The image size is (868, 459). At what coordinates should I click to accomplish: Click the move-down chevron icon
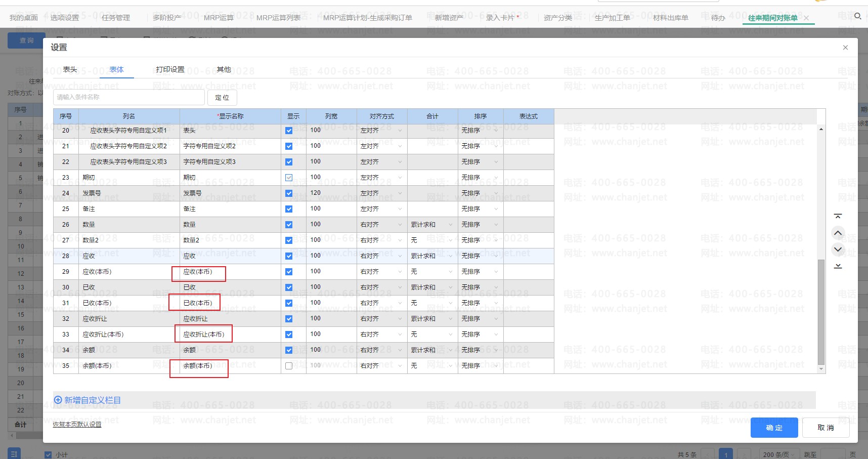[x=838, y=249]
